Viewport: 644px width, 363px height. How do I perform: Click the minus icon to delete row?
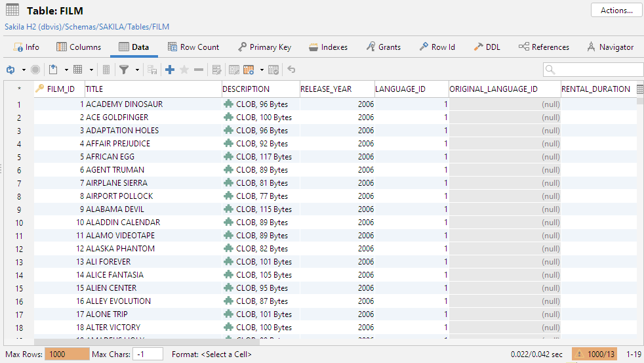[199, 70]
